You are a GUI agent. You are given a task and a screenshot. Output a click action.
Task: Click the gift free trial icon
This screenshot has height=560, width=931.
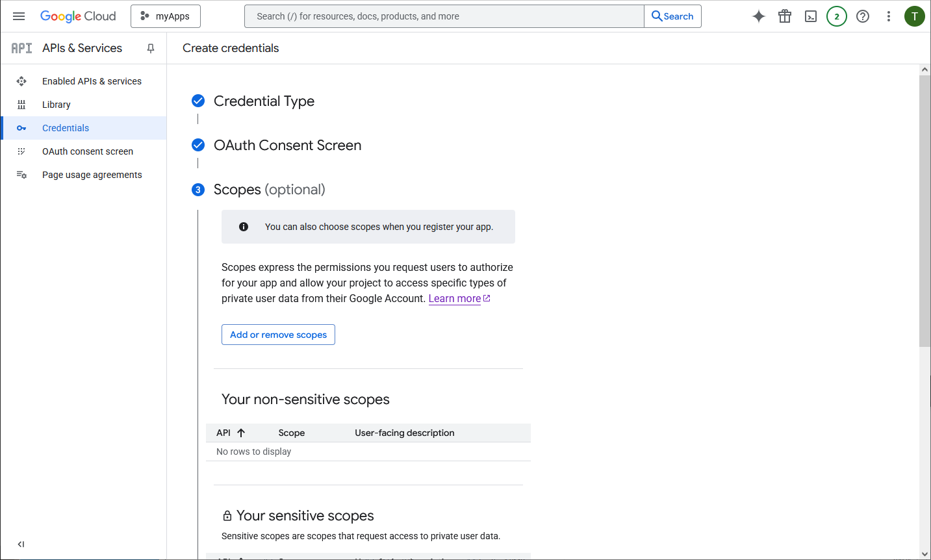pyautogui.click(x=785, y=16)
